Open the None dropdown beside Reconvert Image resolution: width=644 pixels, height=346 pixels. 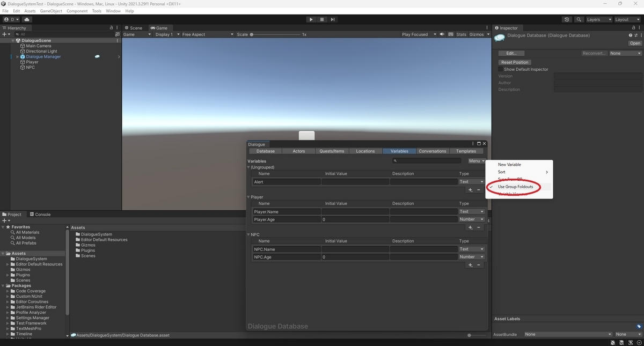coord(625,53)
